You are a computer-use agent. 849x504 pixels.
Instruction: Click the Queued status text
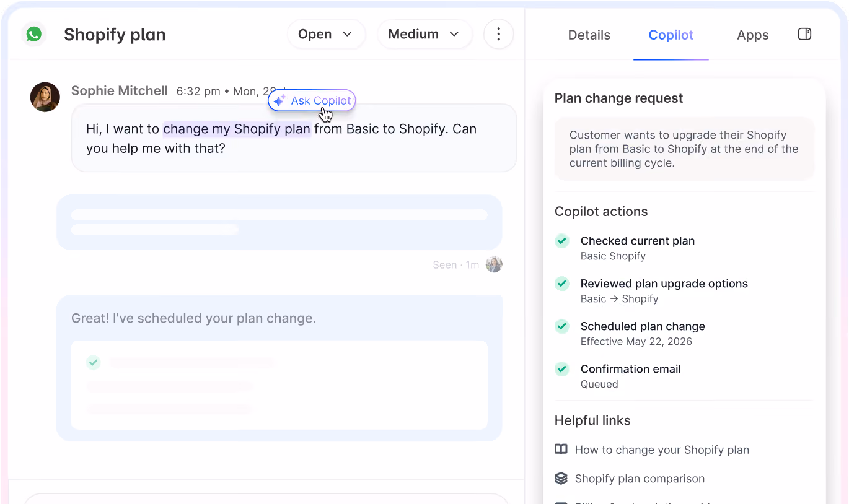[x=599, y=385]
